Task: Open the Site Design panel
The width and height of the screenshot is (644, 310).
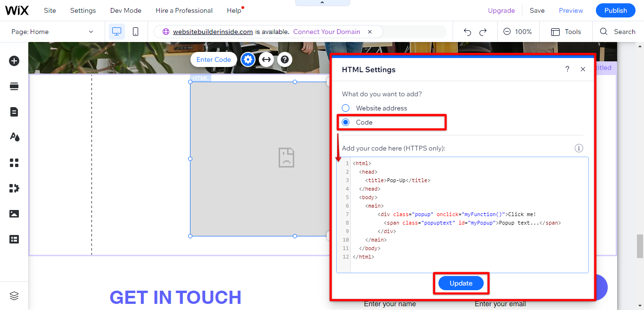Action: tap(14, 137)
